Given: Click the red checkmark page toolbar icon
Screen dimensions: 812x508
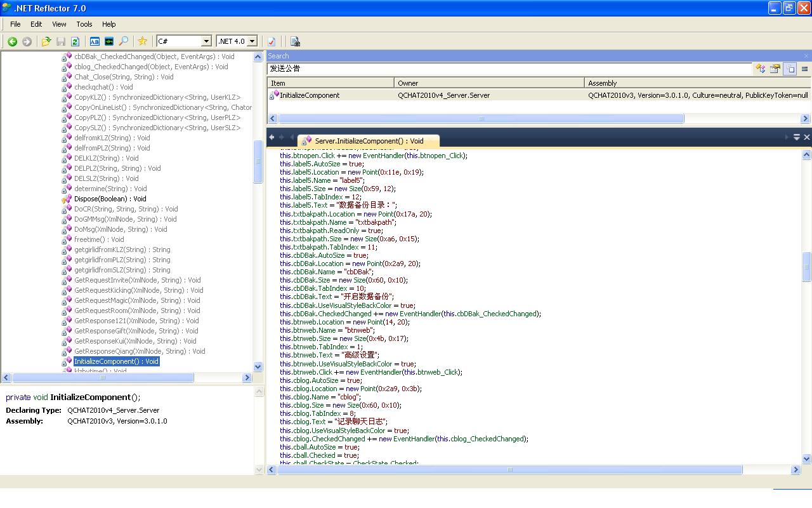Looking at the screenshot, I should point(272,41).
